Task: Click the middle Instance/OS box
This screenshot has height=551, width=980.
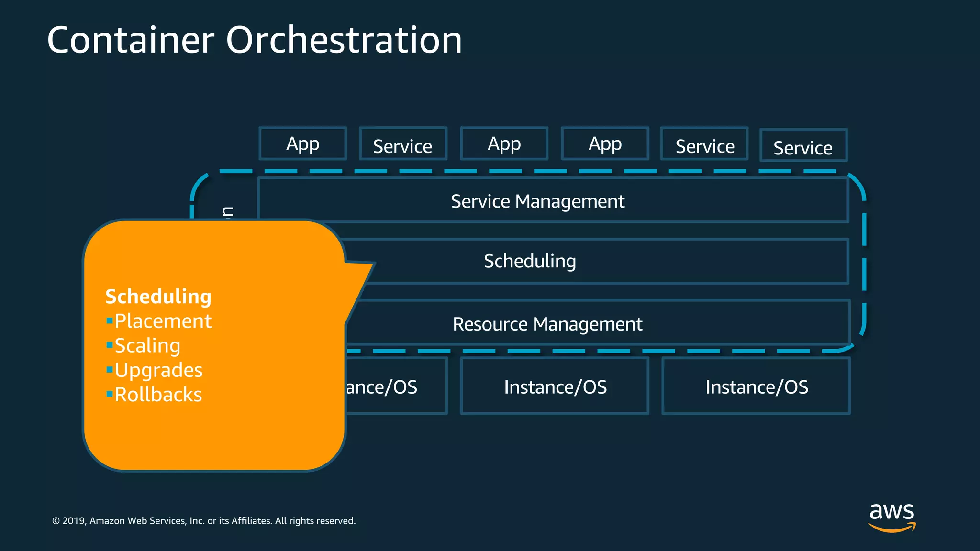Action: [555, 386]
